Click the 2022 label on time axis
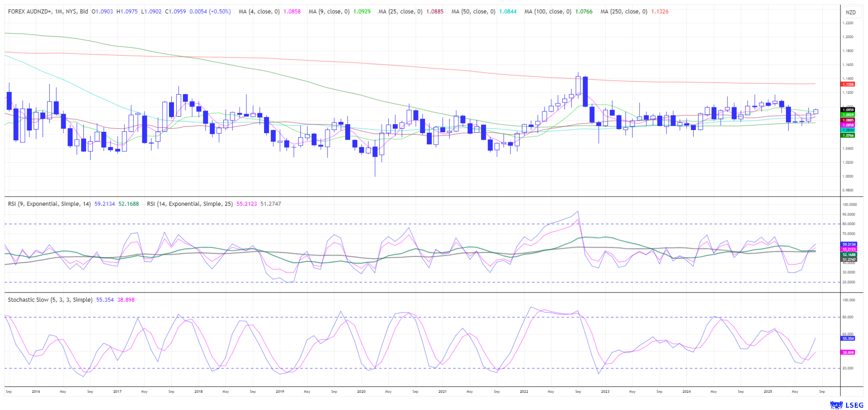The image size is (868, 410). pyautogui.click(x=524, y=391)
